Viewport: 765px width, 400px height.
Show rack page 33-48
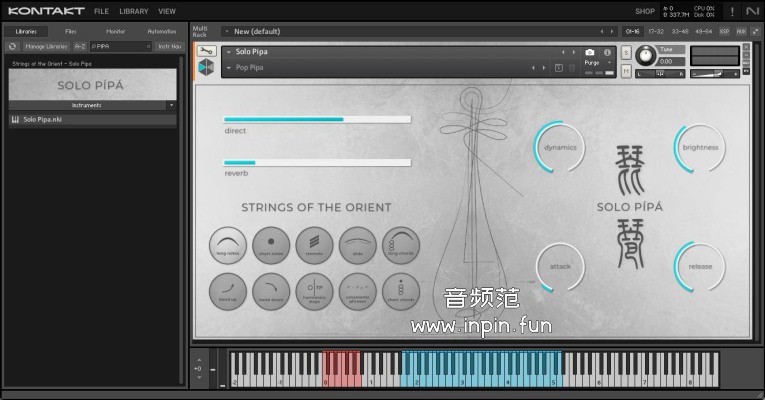pyautogui.click(x=680, y=31)
